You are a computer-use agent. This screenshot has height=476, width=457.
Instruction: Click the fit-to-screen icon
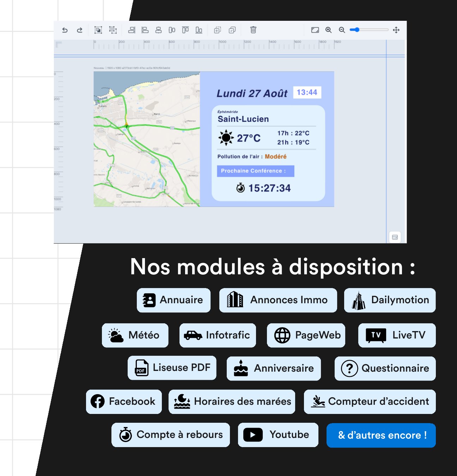pyautogui.click(x=315, y=30)
